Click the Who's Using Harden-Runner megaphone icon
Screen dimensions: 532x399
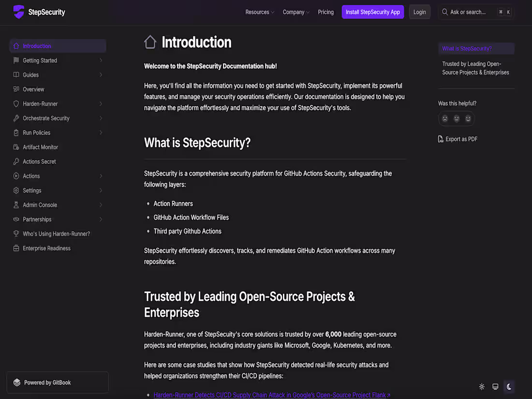click(16, 234)
